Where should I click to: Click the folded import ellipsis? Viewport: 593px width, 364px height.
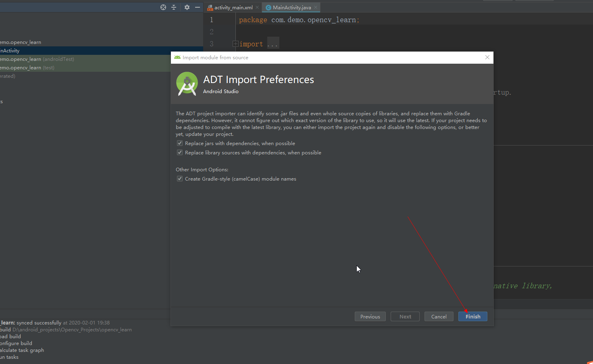click(x=273, y=44)
